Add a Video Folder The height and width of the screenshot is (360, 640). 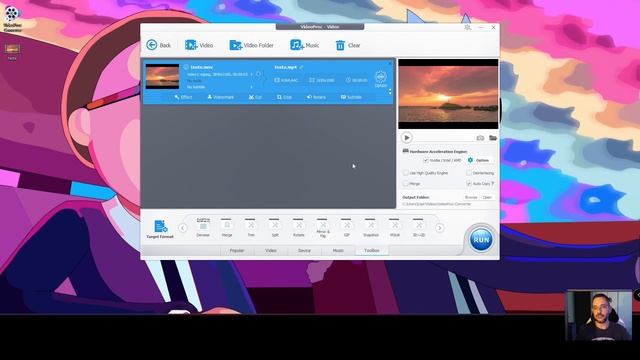click(x=251, y=45)
